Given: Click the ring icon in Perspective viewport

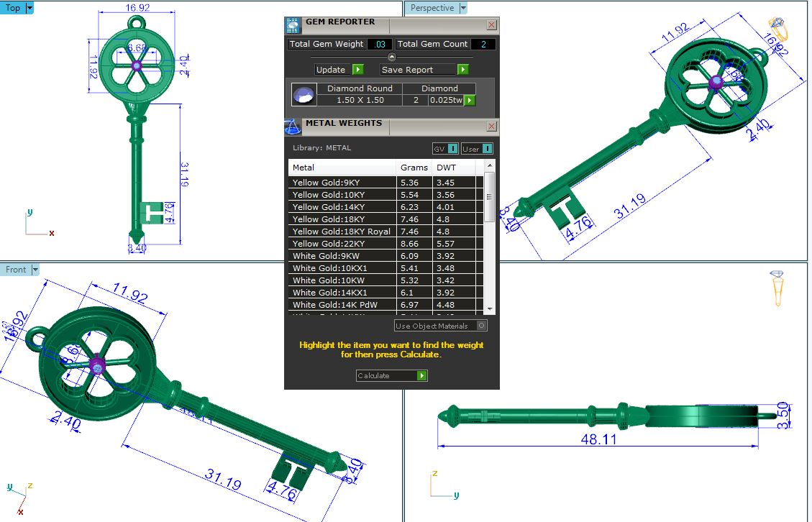Looking at the screenshot, I should tap(778, 28).
